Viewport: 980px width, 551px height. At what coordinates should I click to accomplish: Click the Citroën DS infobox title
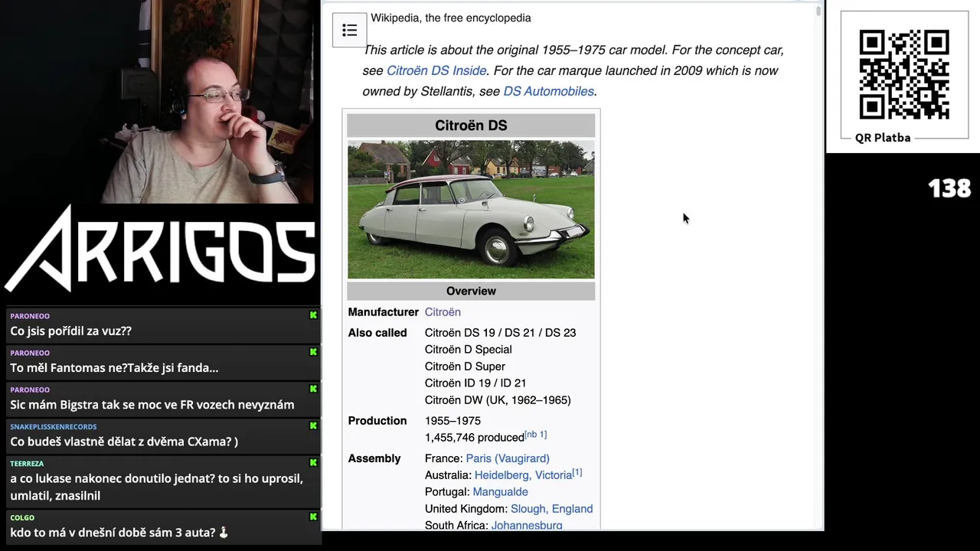tap(471, 126)
